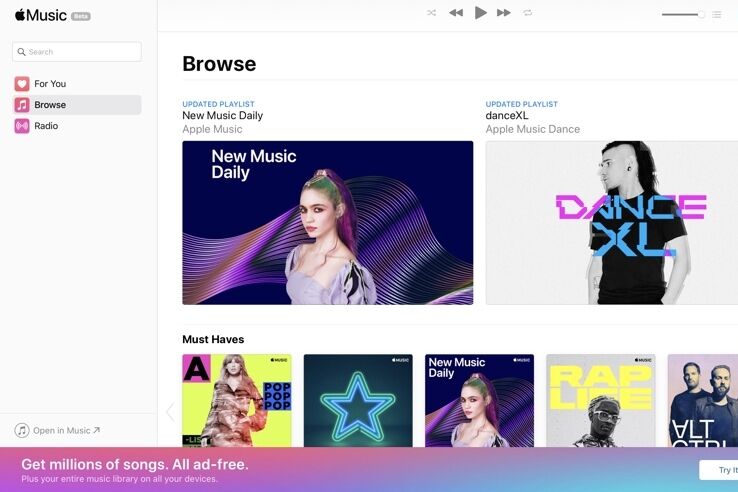
Task: Click the Apple Music curator name
Action: point(212,129)
